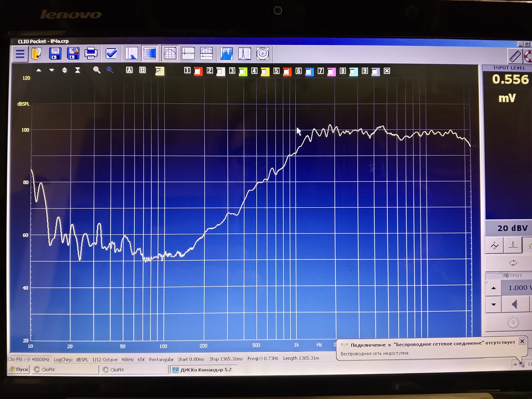Image resolution: width=532 pixels, height=399 pixels.
Task: Print the graph using the printer icon
Action: pos(91,53)
